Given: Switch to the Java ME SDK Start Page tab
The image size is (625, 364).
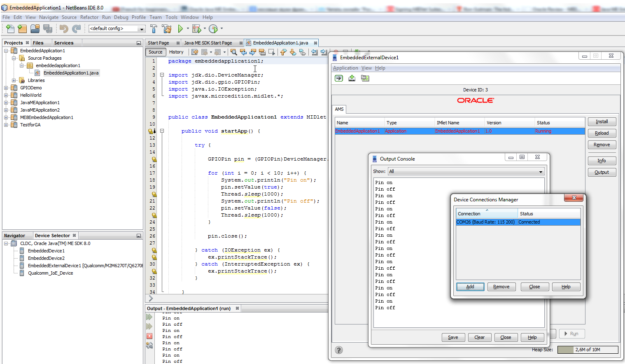Looking at the screenshot, I should [x=208, y=43].
